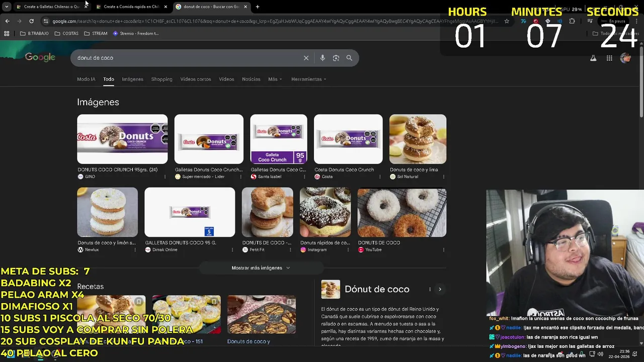Close the 'Create a Comida rapida' tab
The width and height of the screenshot is (644, 362).
tap(166, 7)
